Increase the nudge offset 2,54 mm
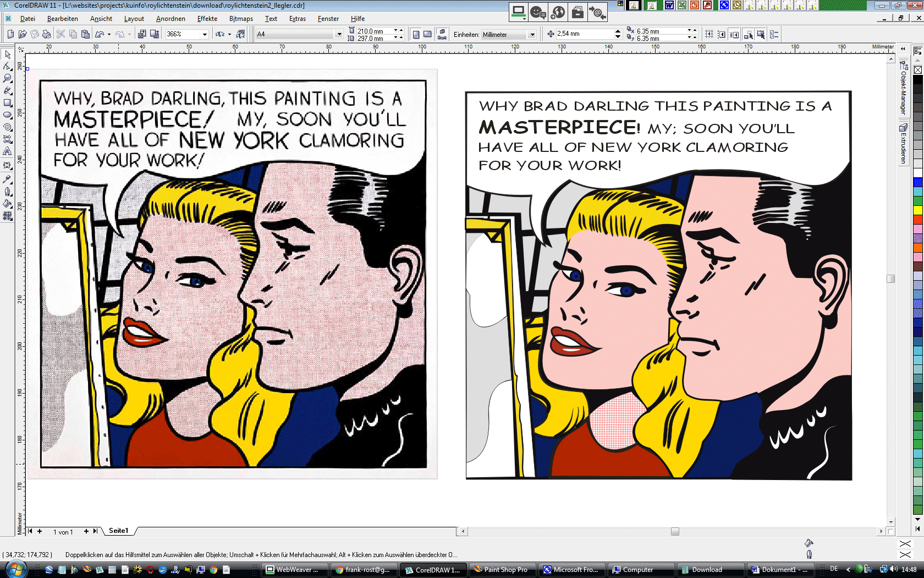This screenshot has height=578, width=924. pos(618,31)
